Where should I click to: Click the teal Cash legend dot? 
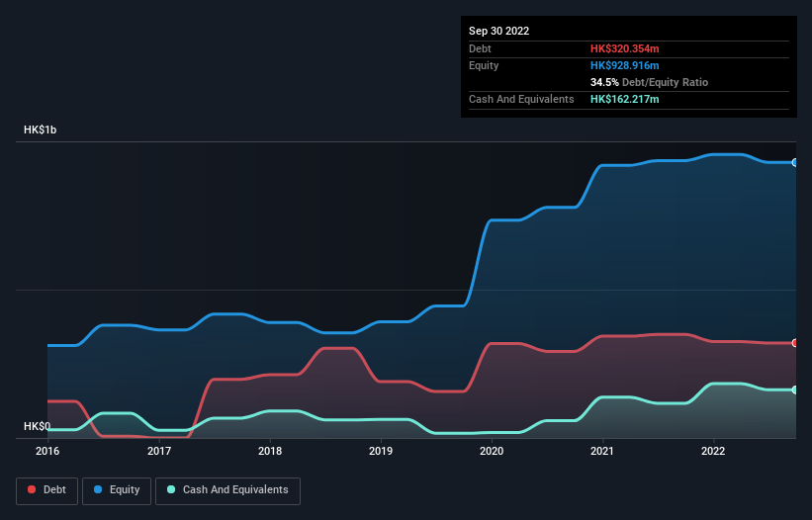171,489
